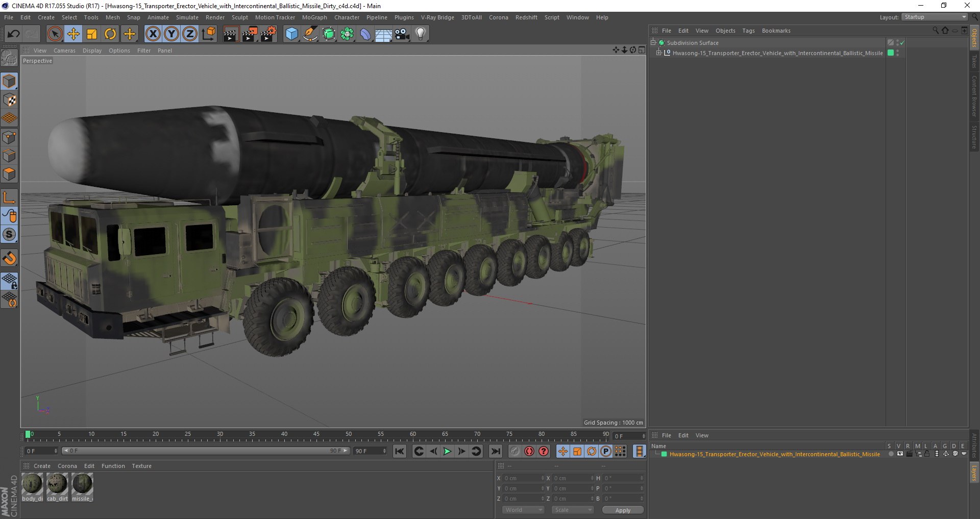Image resolution: width=980 pixels, height=519 pixels.
Task: Click green layer swatch of Hwasong-15 object
Action: point(891,53)
